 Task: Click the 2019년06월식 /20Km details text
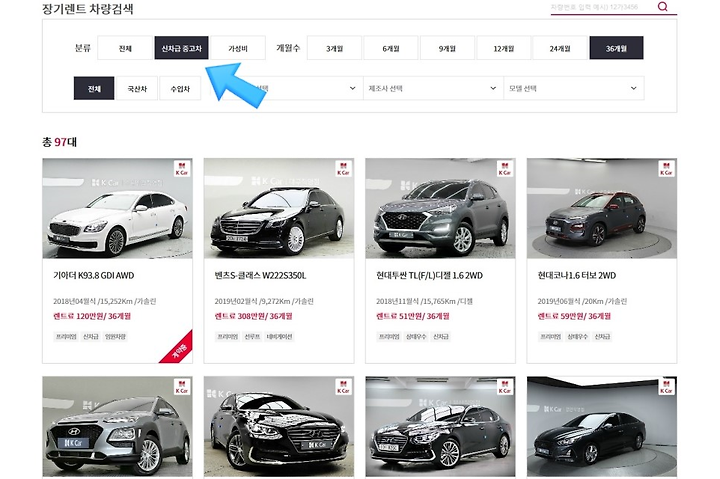pyautogui.click(x=582, y=301)
